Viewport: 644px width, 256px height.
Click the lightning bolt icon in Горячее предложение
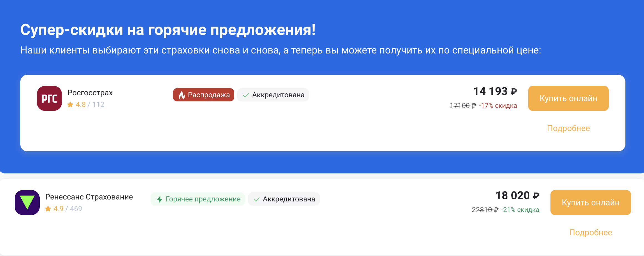click(160, 199)
